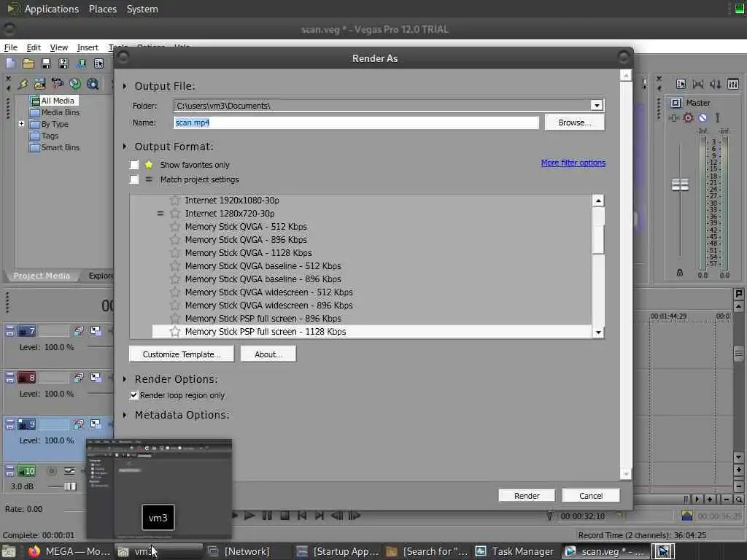Screen dimensions: 747x560
Task: Open the Mixing Console icon in mixer
Action: (x=733, y=85)
